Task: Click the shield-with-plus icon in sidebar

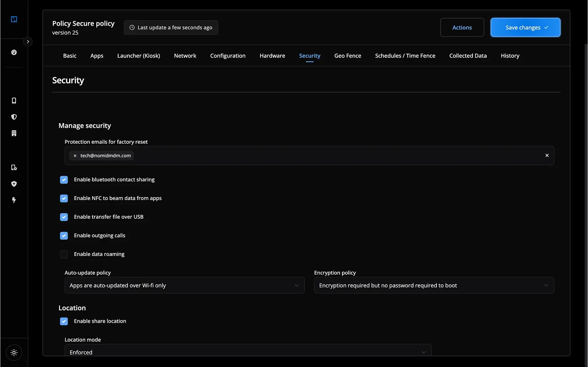Action: (x=14, y=184)
